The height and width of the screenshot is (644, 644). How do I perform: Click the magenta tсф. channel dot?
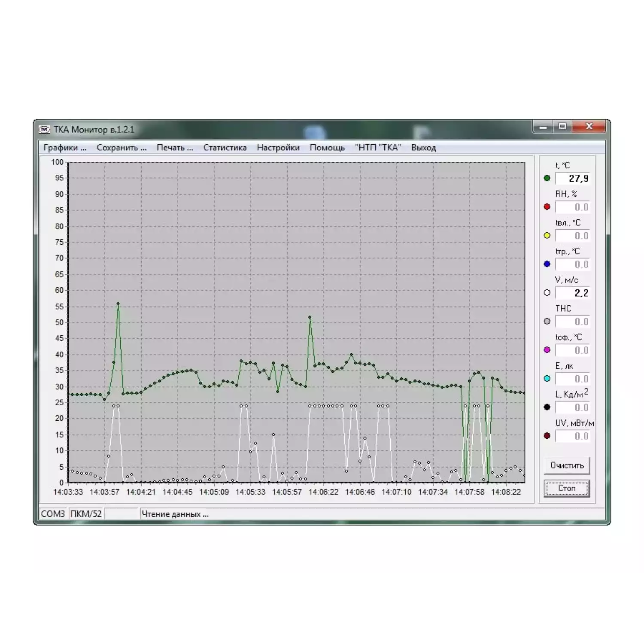547,350
